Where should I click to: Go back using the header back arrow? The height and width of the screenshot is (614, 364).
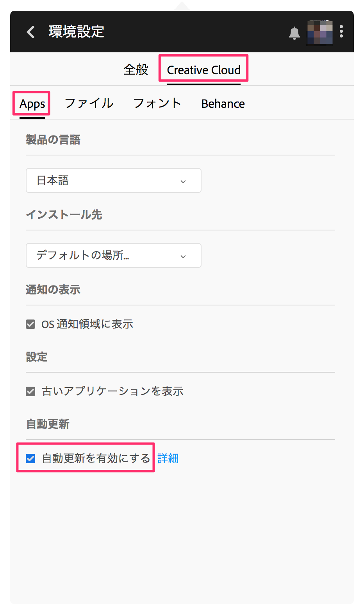(x=31, y=32)
